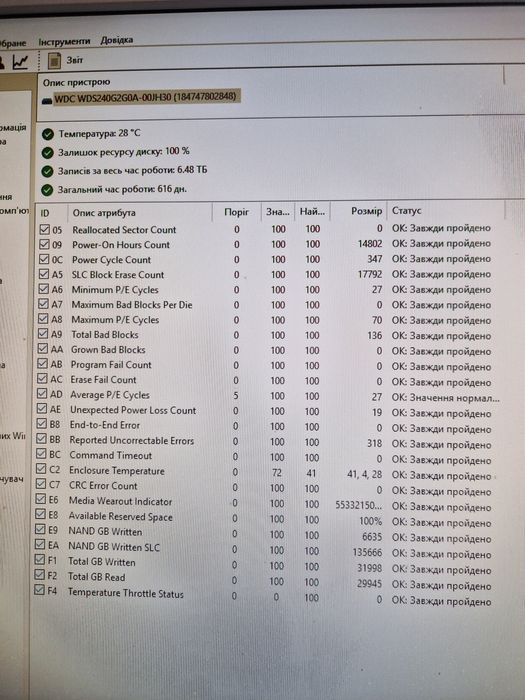Click the Загальний час роботи: 616 дн. line
Image resolution: width=525 pixels, height=700 pixels.
click(122, 189)
